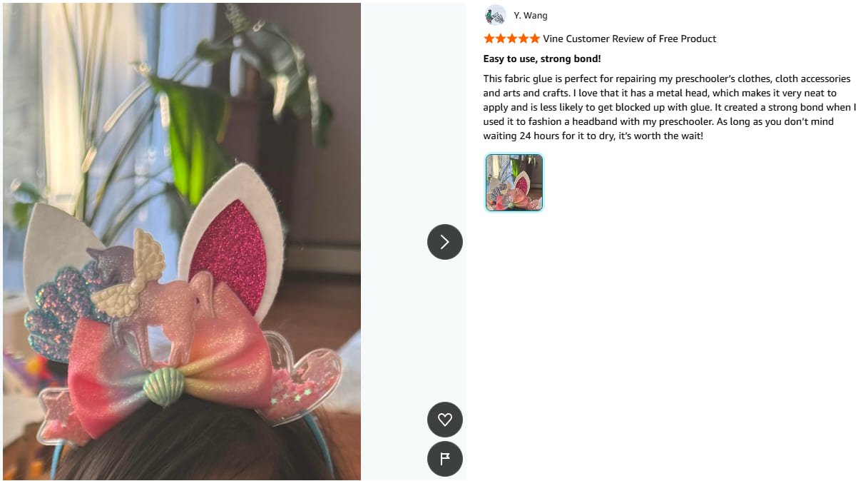Select the fifth orange rating star
Screen dimensions: 868x481
[535, 39]
